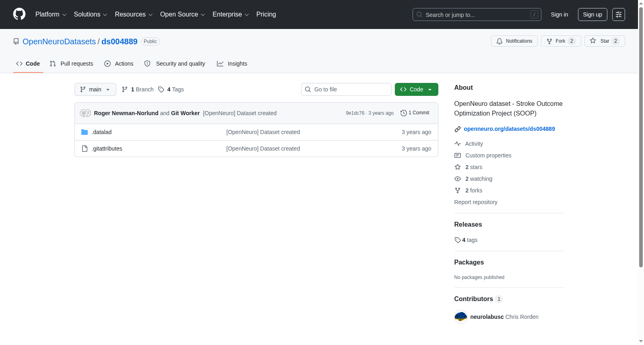Click the Search or jump to field

477,14
